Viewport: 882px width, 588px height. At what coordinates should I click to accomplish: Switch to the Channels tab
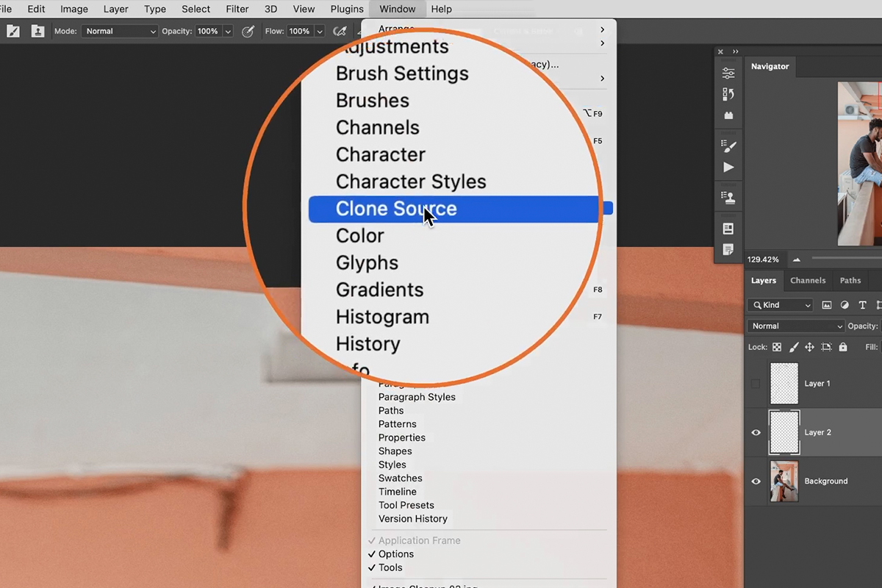coord(808,280)
